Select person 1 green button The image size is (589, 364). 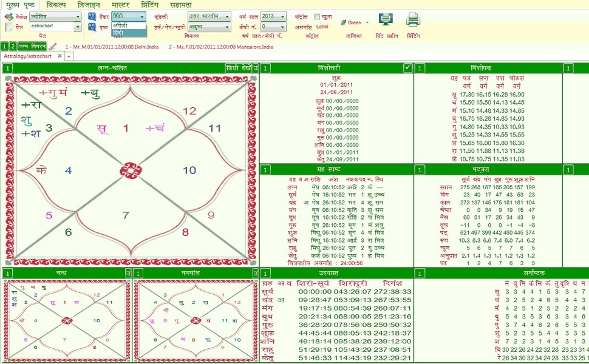[x=4, y=47]
